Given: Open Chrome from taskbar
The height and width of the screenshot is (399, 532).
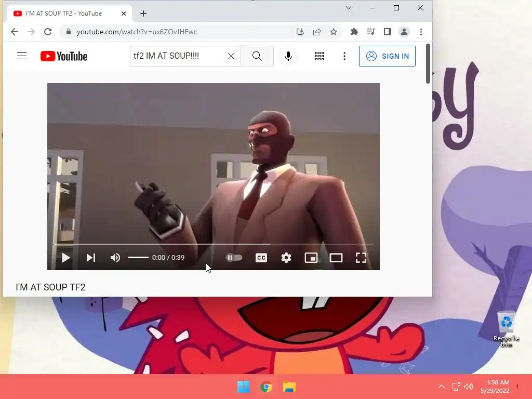Looking at the screenshot, I should click(267, 387).
